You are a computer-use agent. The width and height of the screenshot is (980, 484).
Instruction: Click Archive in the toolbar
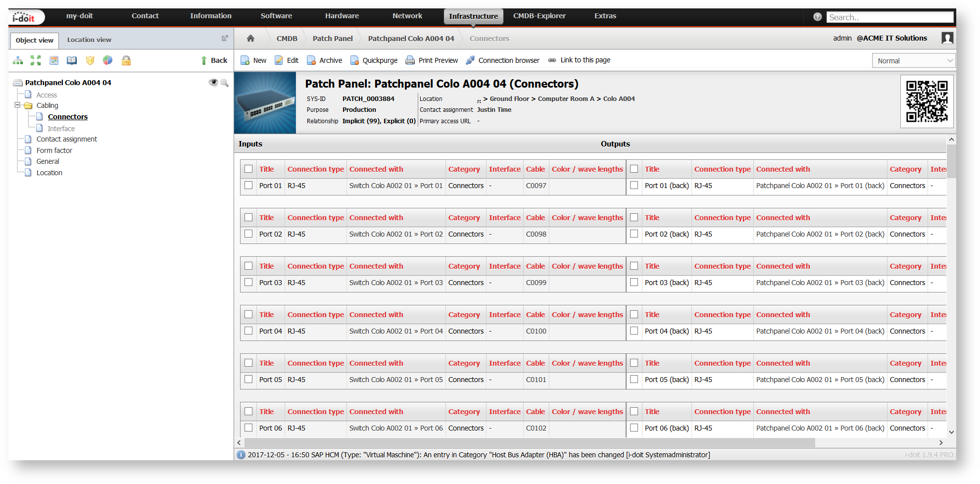click(324, 60)
